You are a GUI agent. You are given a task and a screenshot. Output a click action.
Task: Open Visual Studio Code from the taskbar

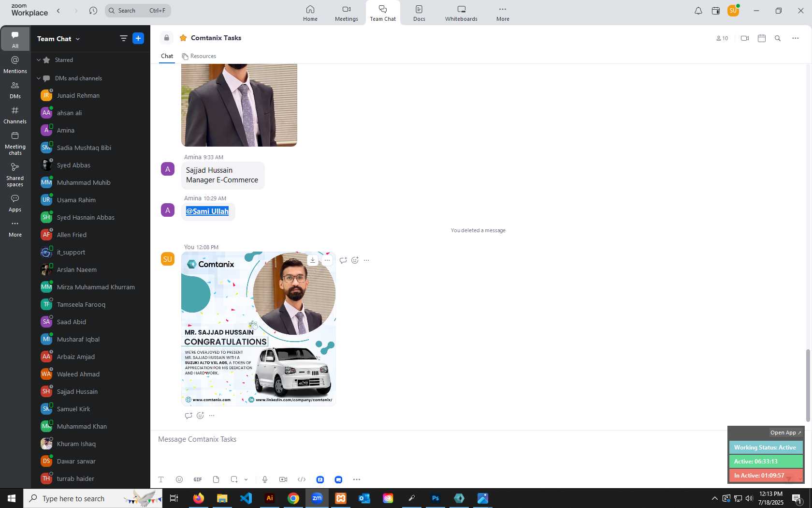pos(246,498)
